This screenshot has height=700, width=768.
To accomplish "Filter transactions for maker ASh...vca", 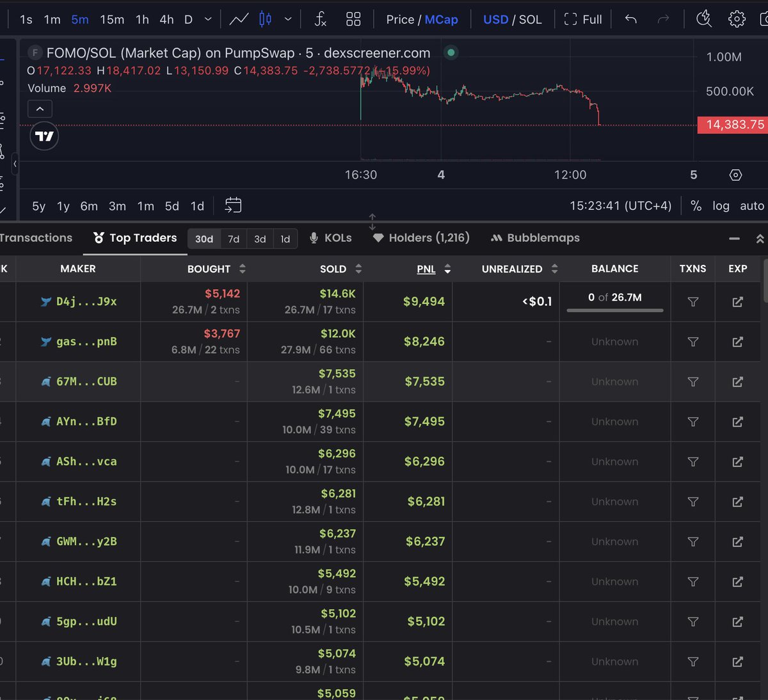I will coord(692,461).
